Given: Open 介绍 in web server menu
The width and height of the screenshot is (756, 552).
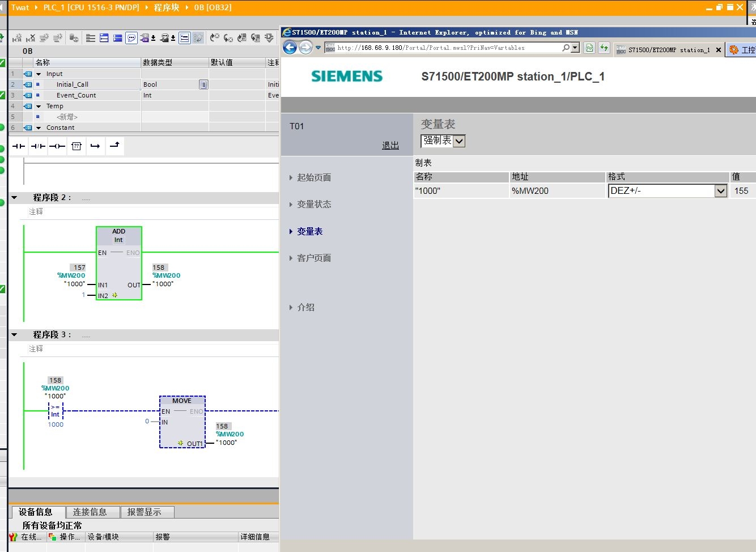Looking at the screenshot, I should (x=305, y=307).
